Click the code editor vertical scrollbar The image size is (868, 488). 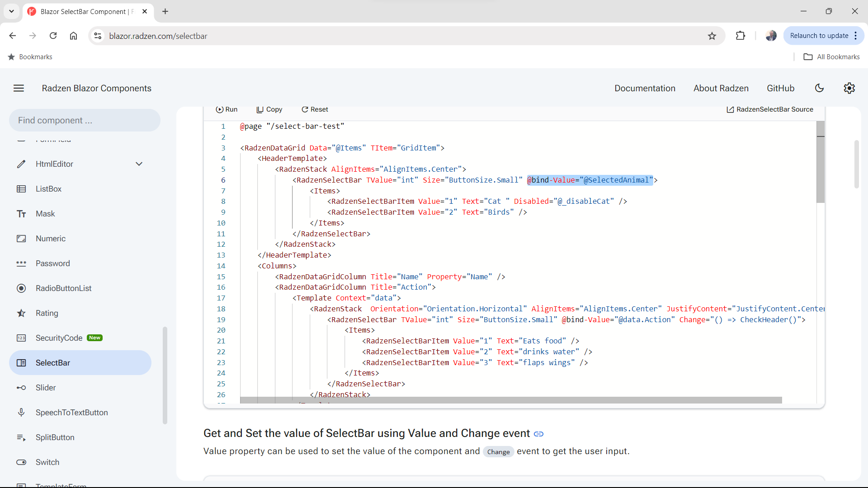tap(821, 162)
